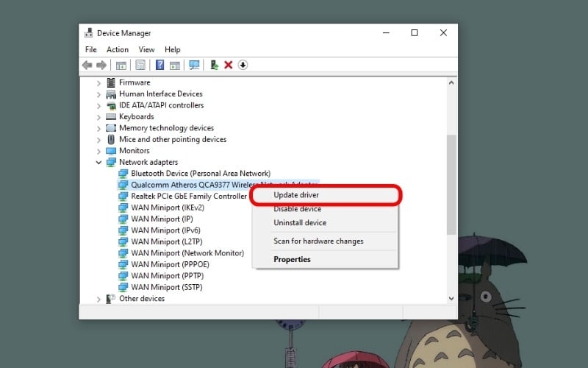Screen dimensions: 588x368
Task: Click the Help toolbar icon
Action: coord(159,65)
